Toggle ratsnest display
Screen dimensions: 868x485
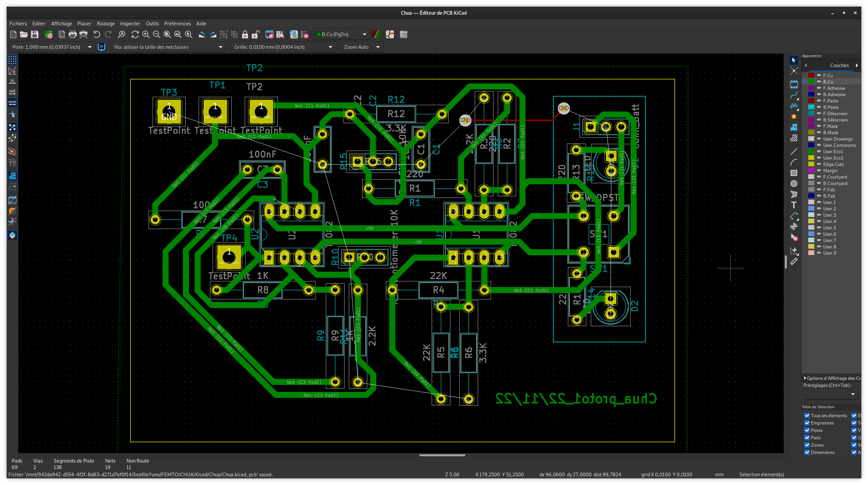pyautogui.click(x=12, y=127)
